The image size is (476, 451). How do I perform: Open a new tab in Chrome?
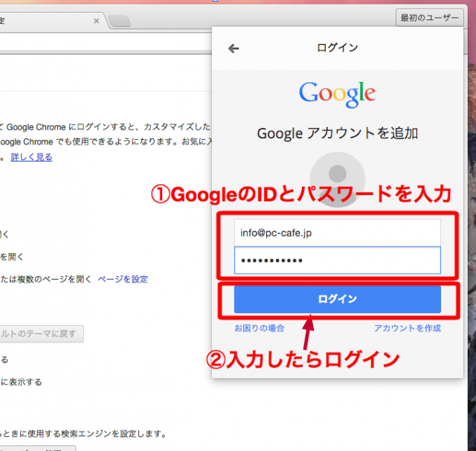120,22
